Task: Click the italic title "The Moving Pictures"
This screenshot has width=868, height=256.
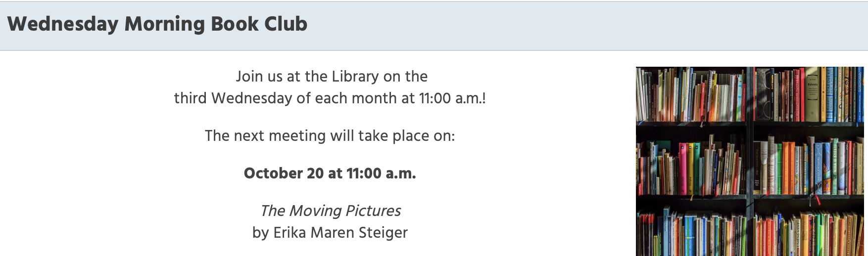Action: [331, 211]
